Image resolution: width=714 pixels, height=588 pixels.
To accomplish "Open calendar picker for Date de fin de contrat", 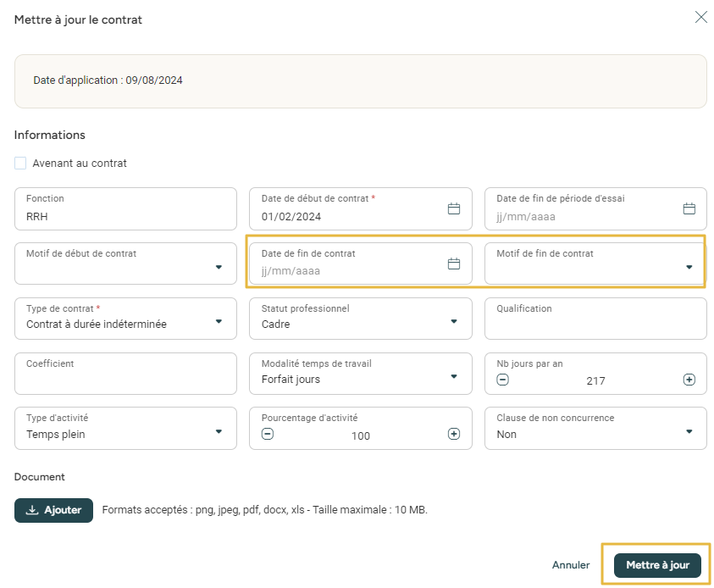I will click(454, 264).
